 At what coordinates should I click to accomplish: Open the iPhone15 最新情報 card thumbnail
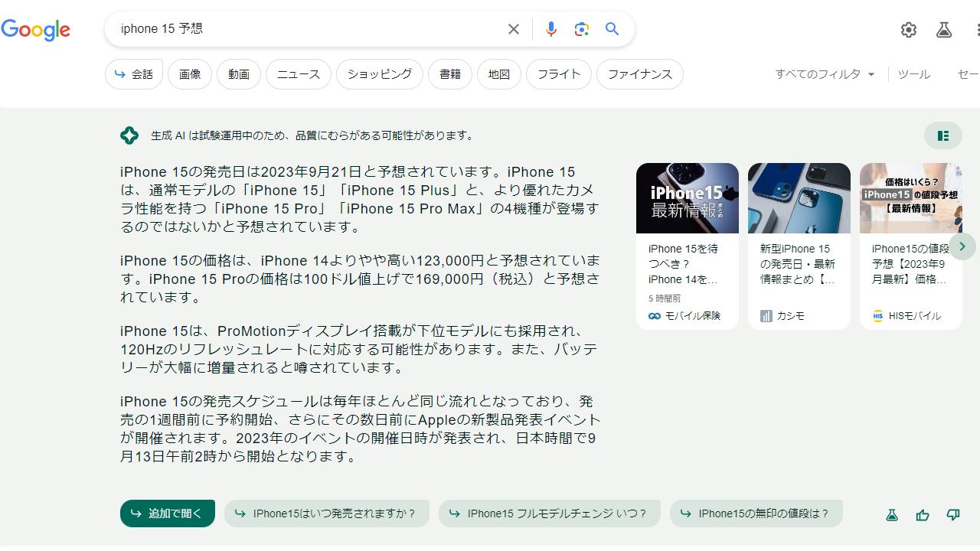[688, 198]
